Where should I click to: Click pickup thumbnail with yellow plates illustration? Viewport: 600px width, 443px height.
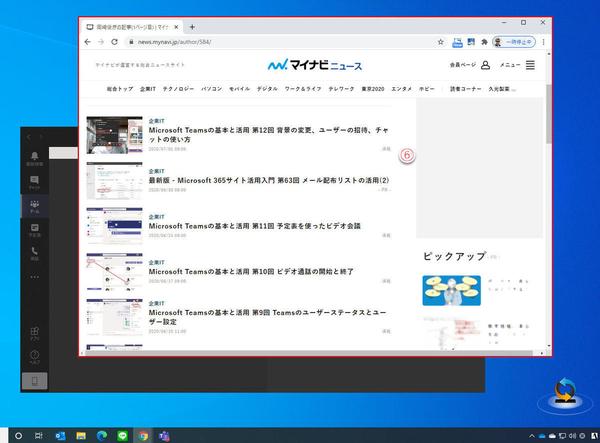[x=452, y=290]
